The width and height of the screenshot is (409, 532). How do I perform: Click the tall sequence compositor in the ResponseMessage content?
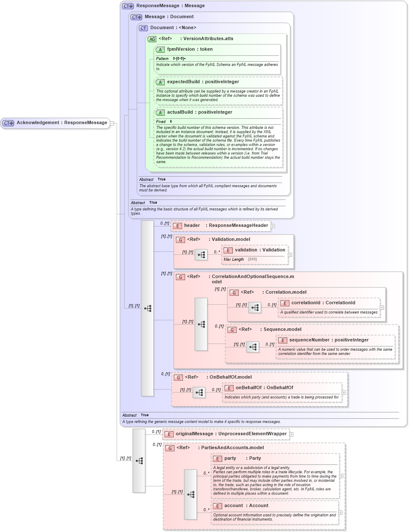pyautogui.click(x=147, y=308)
